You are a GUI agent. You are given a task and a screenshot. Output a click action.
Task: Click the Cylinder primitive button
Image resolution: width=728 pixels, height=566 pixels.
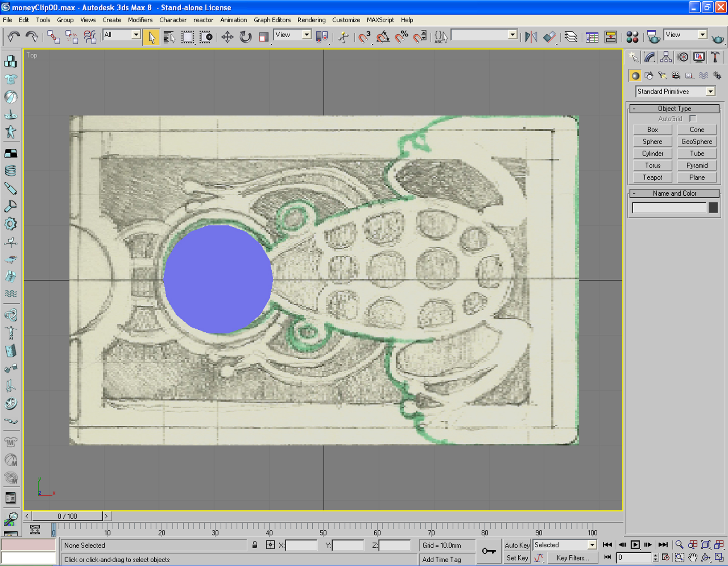click(652, 153)
